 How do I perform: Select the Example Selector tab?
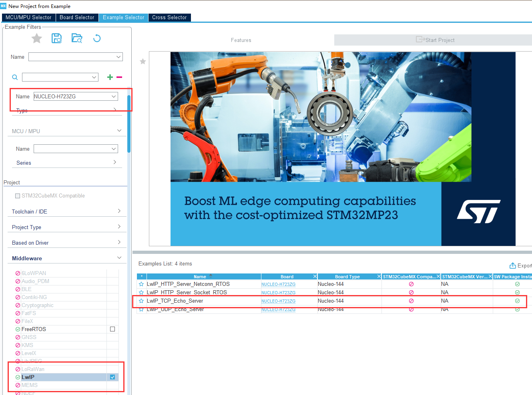[123, 18]
